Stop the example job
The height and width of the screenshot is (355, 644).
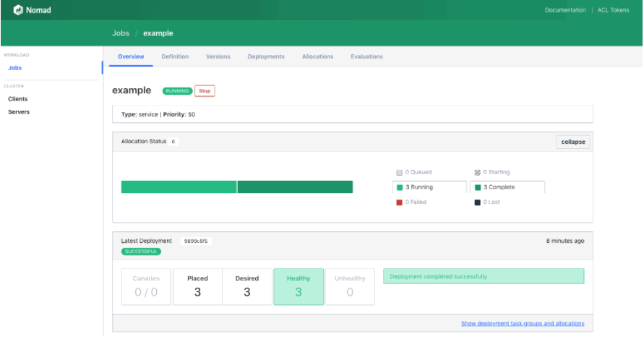click(205, 91)
